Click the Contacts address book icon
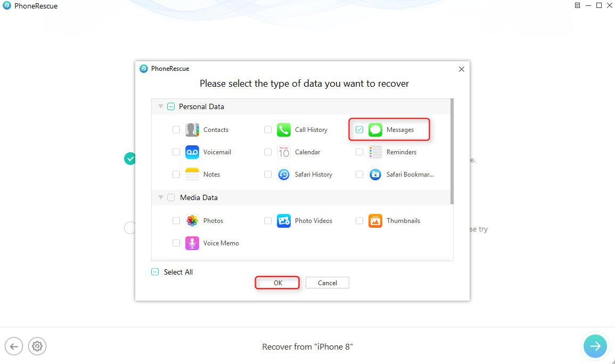 (192, 130)
